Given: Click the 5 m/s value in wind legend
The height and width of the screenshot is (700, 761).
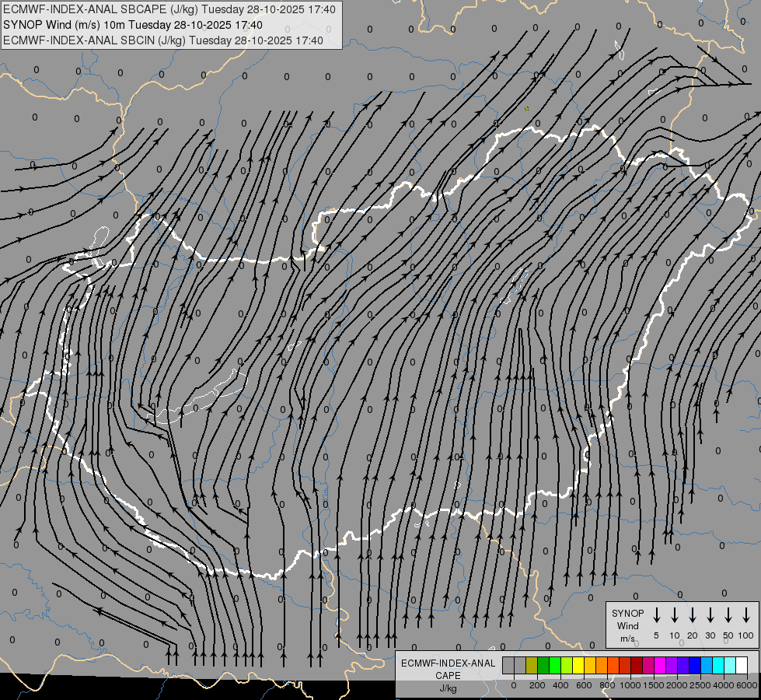Looking at the screenshot, I should coord(656,635).
